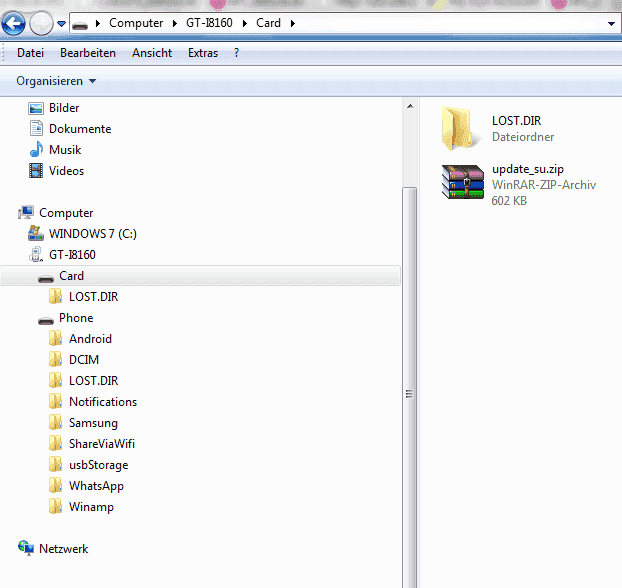
Task: Select usbStorage label in the tree
Action: click(x=98, y=465)
